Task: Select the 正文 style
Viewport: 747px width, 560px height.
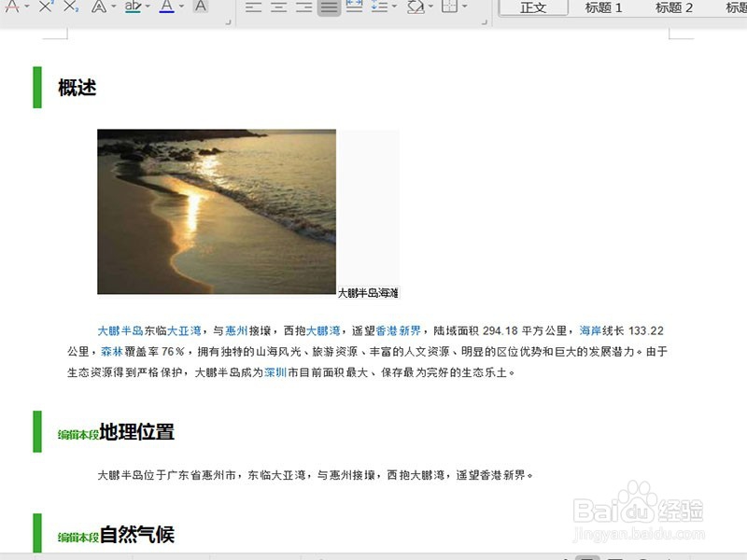Action: [533, 7]
